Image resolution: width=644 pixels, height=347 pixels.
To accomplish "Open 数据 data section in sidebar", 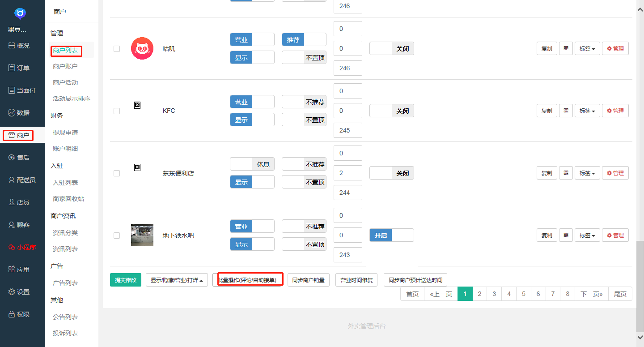I will pyautogui.click(x=19, y=113).
